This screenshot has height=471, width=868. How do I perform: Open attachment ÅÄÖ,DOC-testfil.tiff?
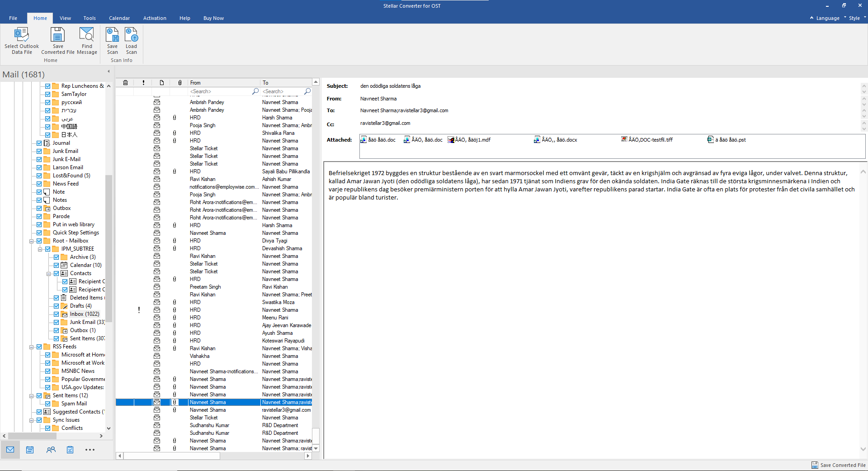(x=646, y=140)
